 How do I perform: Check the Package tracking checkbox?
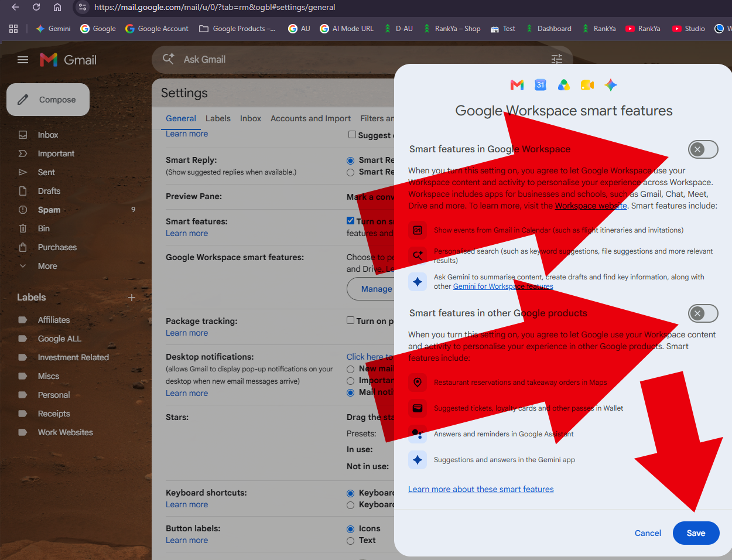click(351, 320)
